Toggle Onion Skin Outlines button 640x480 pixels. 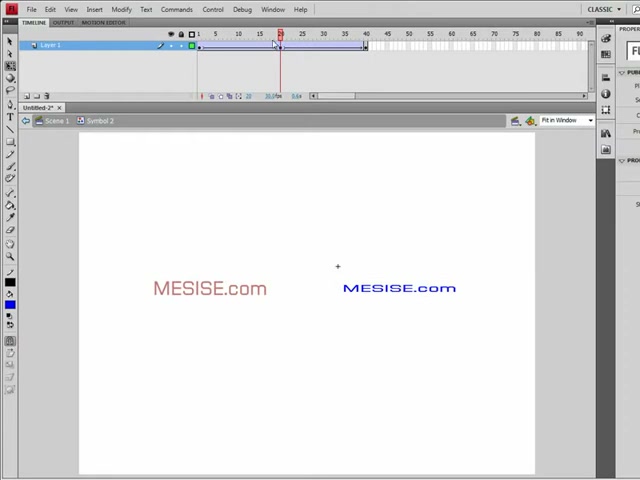coord(220,96)
